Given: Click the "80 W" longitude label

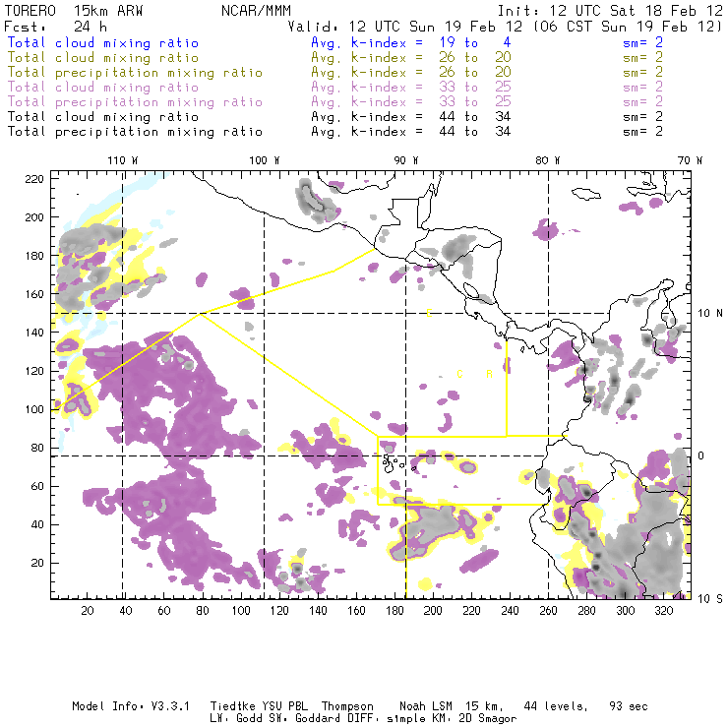Looking at the screenshot, I should 547,160.
